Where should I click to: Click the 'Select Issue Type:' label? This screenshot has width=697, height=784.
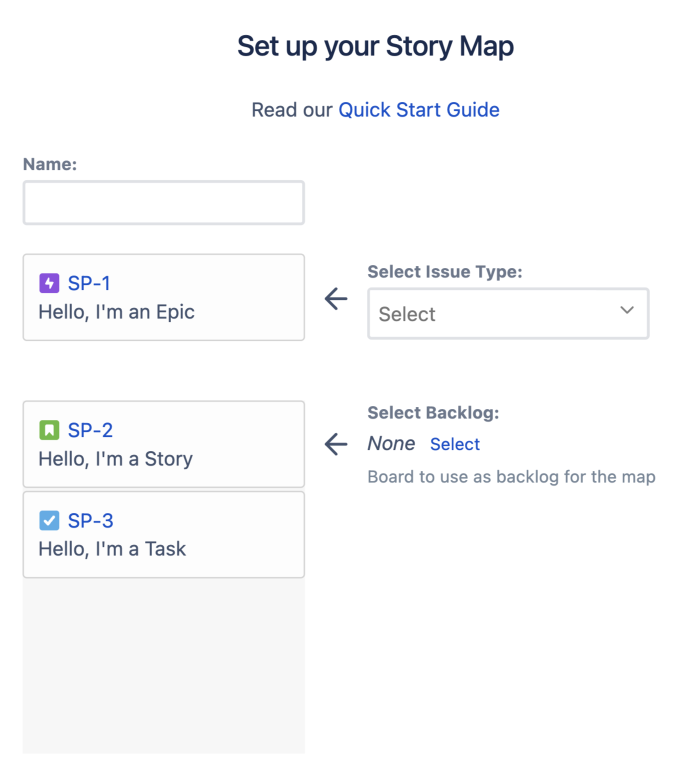(x=445, y=272)
